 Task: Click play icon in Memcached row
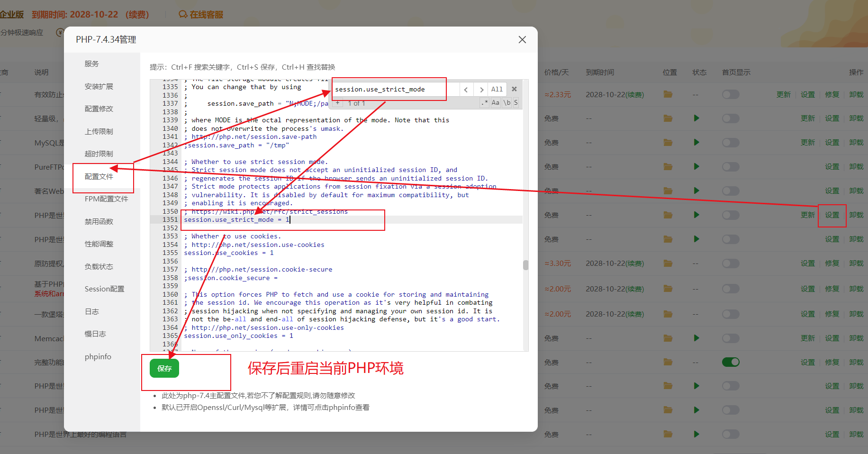[696, 338]
